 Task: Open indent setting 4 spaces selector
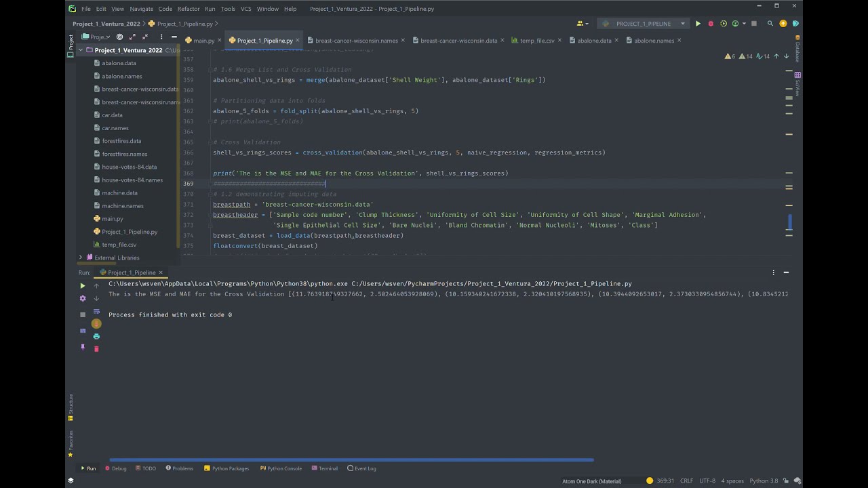click(732, 481)
